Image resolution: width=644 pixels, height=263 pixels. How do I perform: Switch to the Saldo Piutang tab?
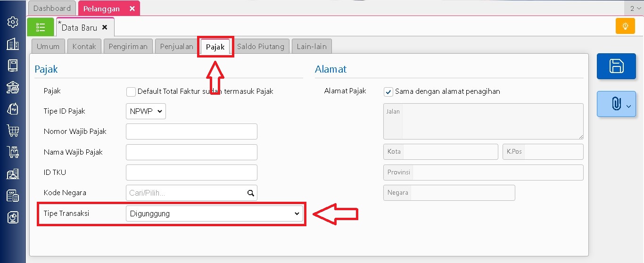pos(260,47)
